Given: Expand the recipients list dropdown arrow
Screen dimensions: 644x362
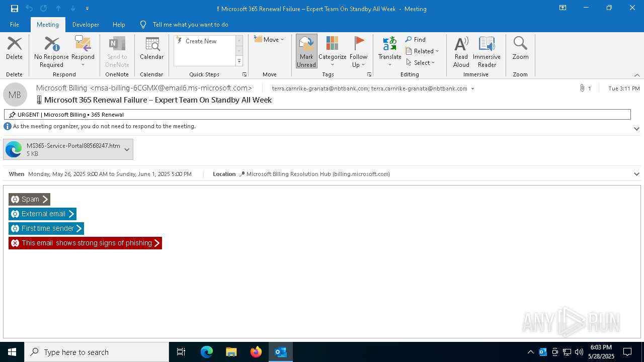Looking at the screenshot, I should point(472,88).
